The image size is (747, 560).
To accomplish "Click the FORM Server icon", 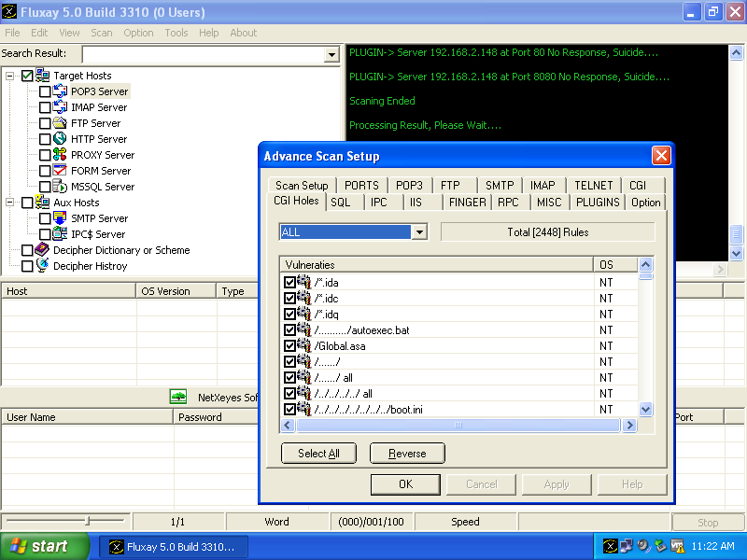I will pyautogui.click(x=60, y=170).
